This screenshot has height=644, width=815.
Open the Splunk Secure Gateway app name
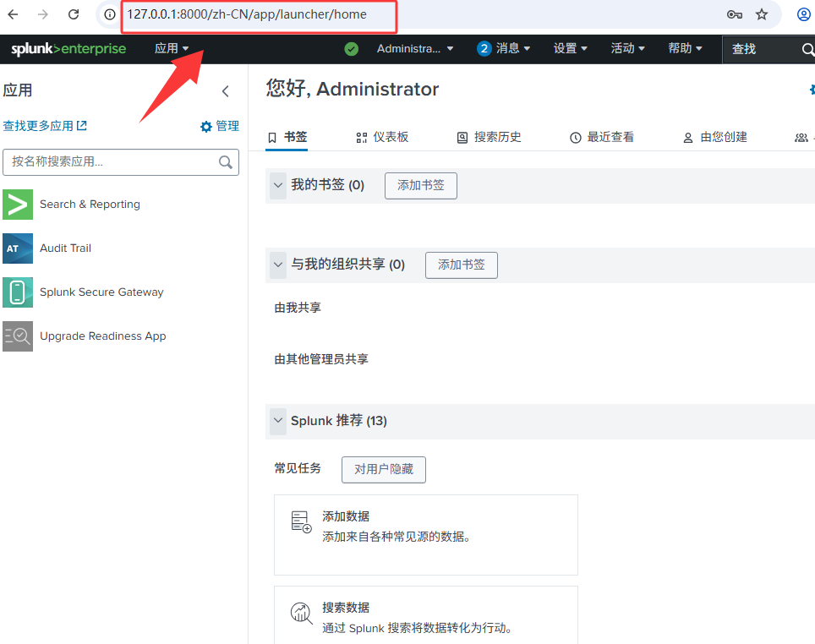tap(101, 292)
